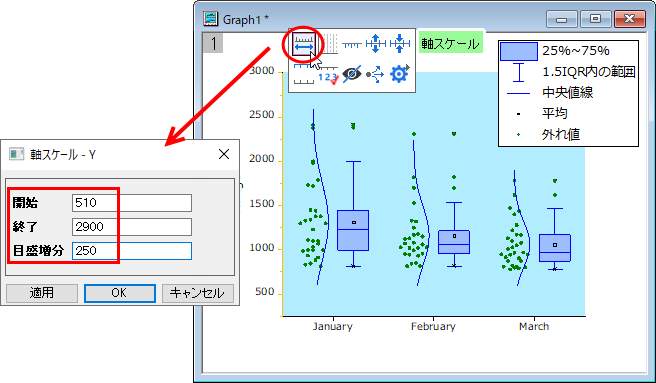The height and width of the screenshot is (383, 656).
Task: Click the rescale-compress inward arrows icon
Action: tap(400, 44)
